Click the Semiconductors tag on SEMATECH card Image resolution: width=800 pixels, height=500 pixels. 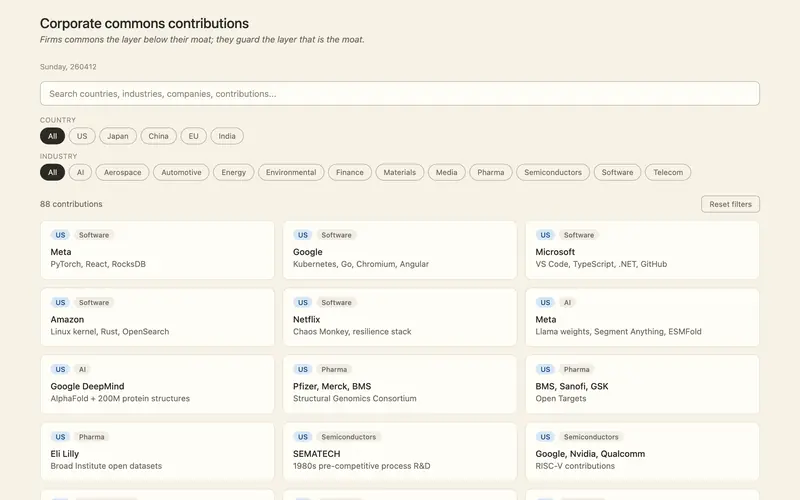pyautogui.click(x=348, y=437)
